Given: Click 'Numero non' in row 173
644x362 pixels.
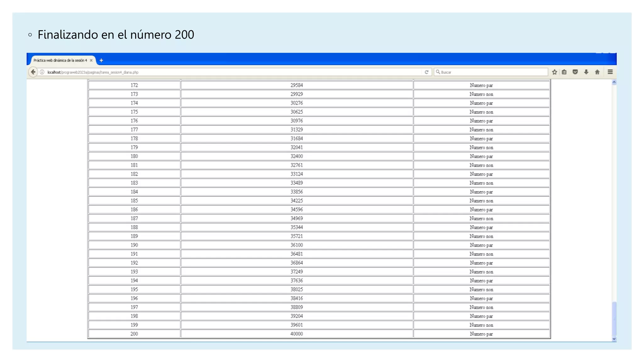Looking at the screenshot, I should pyautogui.click(x=481, y=94).
